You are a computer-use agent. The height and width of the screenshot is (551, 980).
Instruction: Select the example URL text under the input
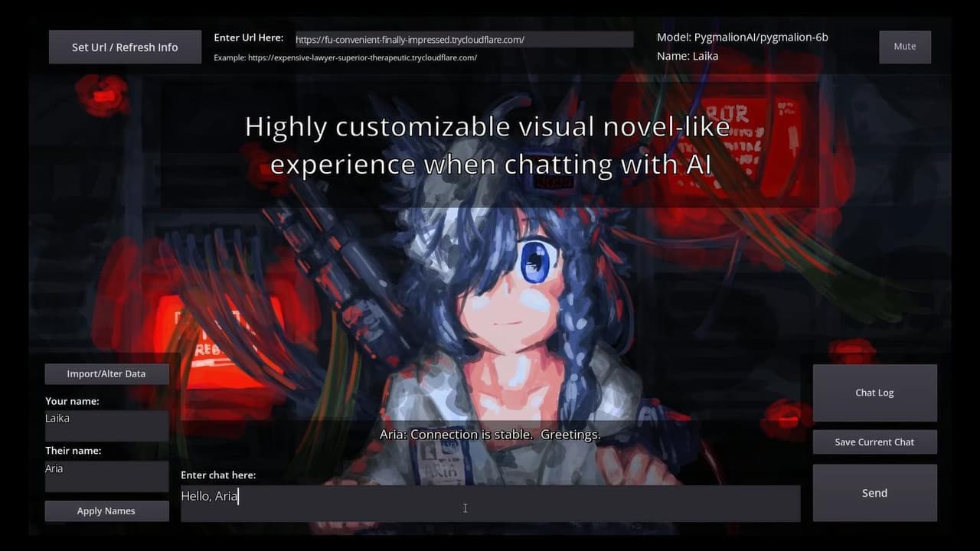(x=345, y=57)
